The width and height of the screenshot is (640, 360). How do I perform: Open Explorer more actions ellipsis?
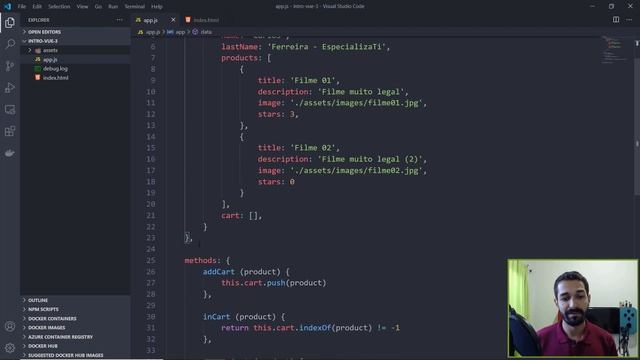[119, 20]
